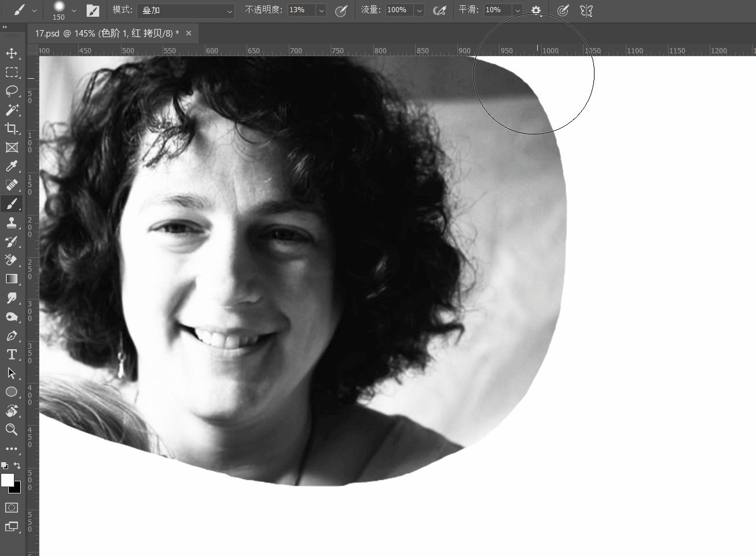The width and height of the screenshot is (756, 556).
Task: Select the Lasso tool
Action: [12, 91]
